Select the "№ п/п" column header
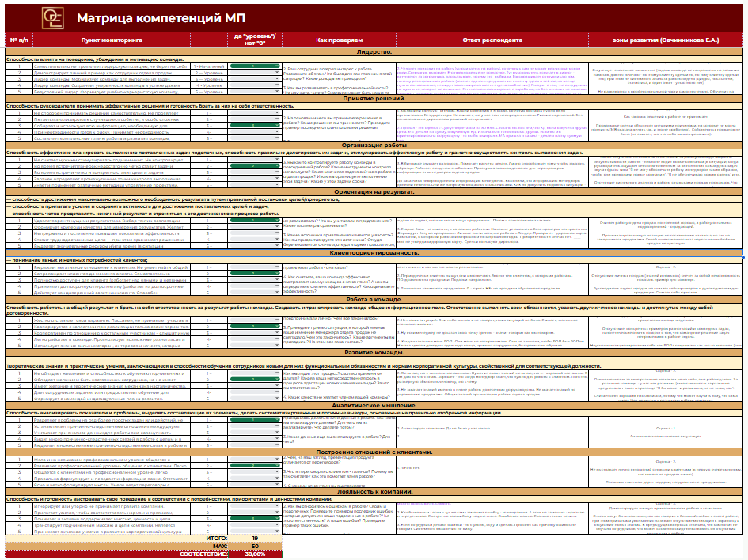748x560 pixels. (x=19, y=40)
